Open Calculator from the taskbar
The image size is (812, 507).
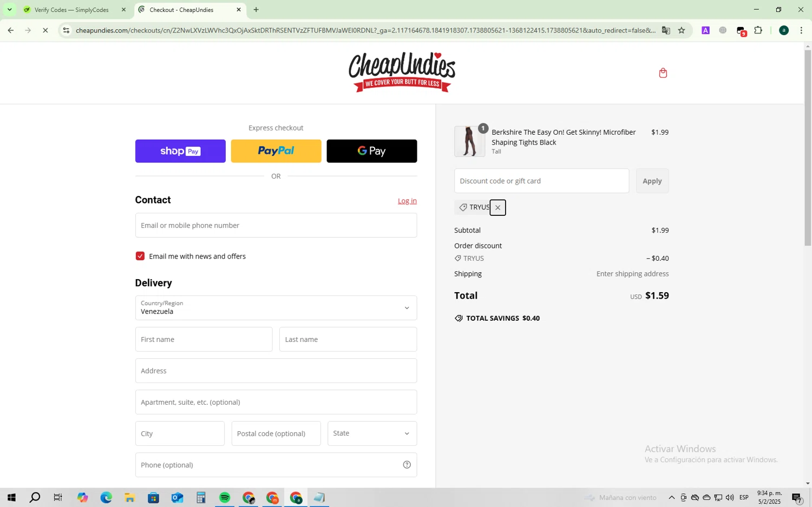pos(201,498)
